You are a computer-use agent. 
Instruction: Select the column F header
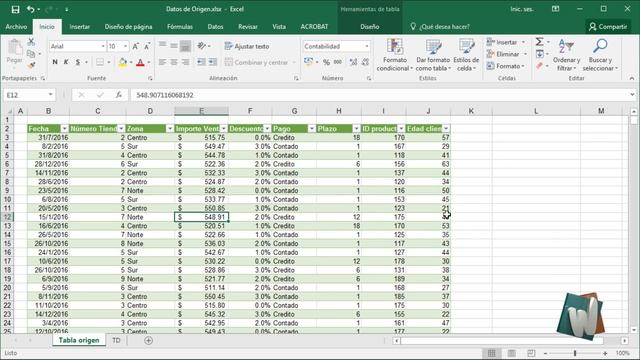[250, 111]
